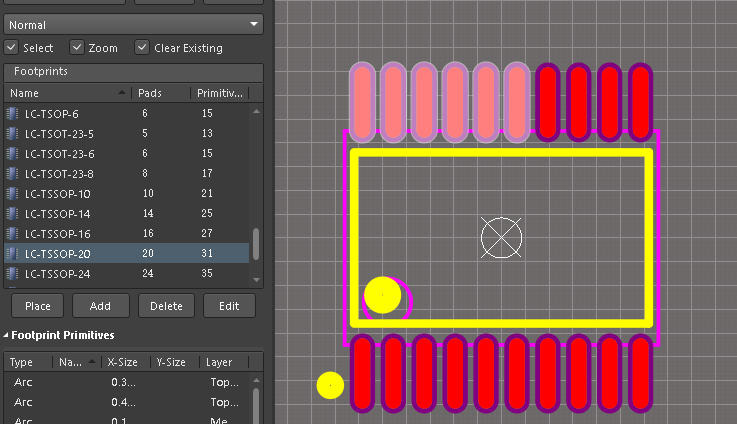This screenshot has width=737, height=424.
Task: Select the LC-TSOT-23-6 footprint
Action: coord(126,154)
